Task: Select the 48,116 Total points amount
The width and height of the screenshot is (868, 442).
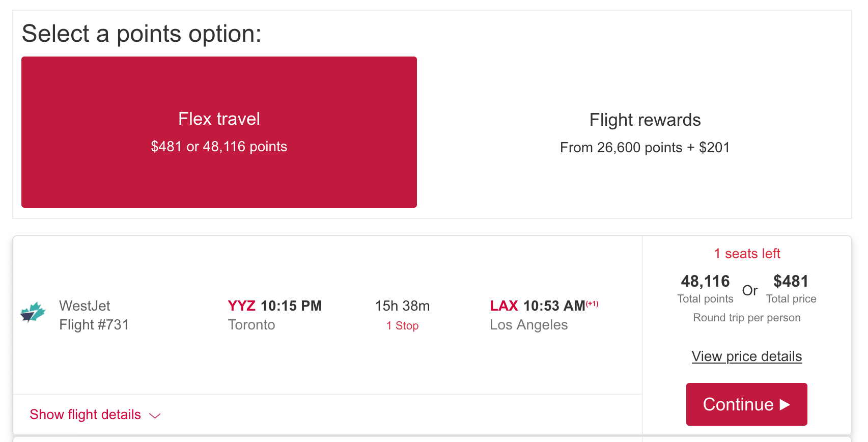Action: [705, 282]
